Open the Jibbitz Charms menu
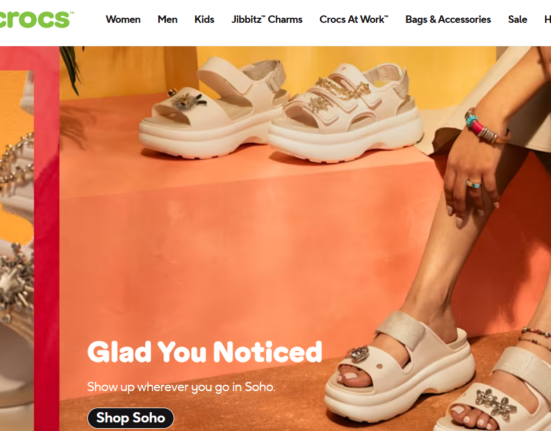The height and width of the screenshot is (431, 551). point(267,19)
